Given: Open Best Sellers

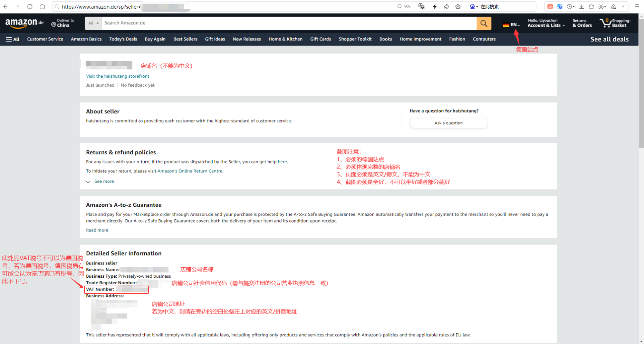Looking at the screenshot, I should click(x=185, y=39).
